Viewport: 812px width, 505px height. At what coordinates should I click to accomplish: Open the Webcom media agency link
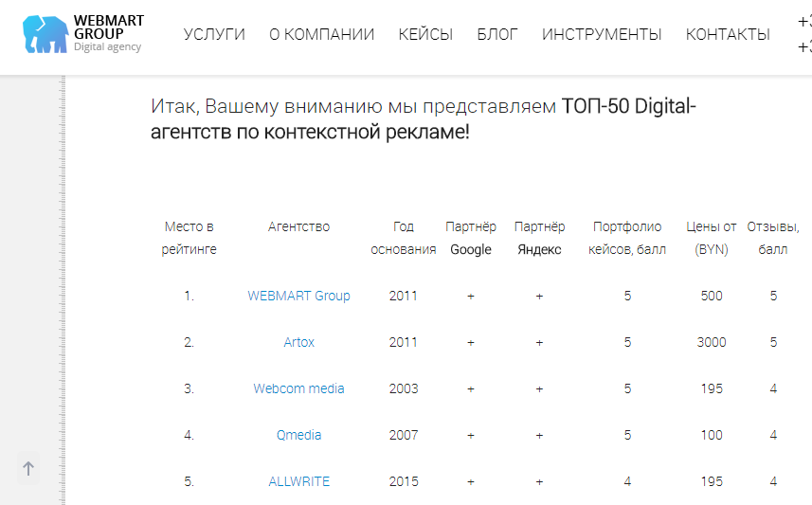click(298, 388)
